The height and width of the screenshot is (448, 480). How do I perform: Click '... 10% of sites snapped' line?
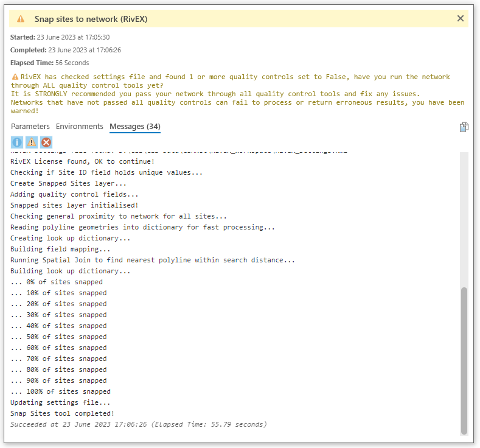coord(58,293)
